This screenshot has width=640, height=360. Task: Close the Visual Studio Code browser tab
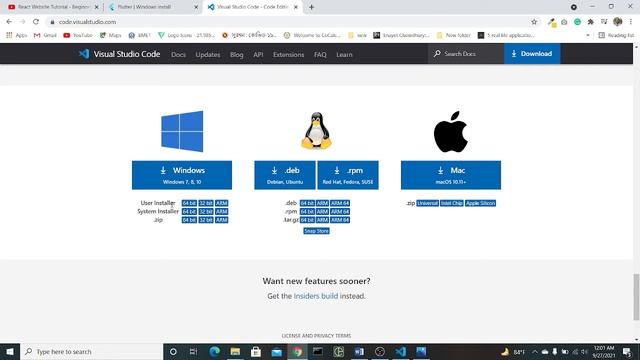296,7
